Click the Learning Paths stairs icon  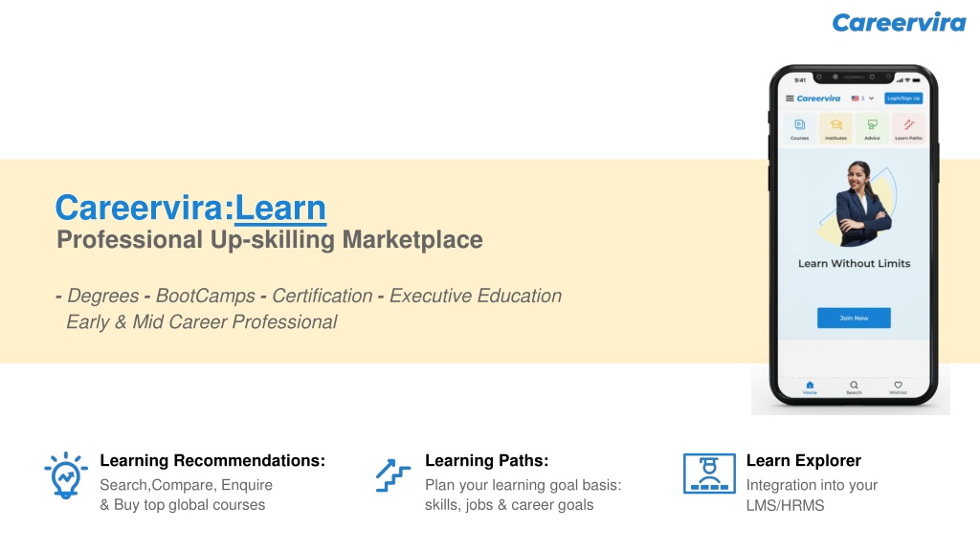point(393,475)
